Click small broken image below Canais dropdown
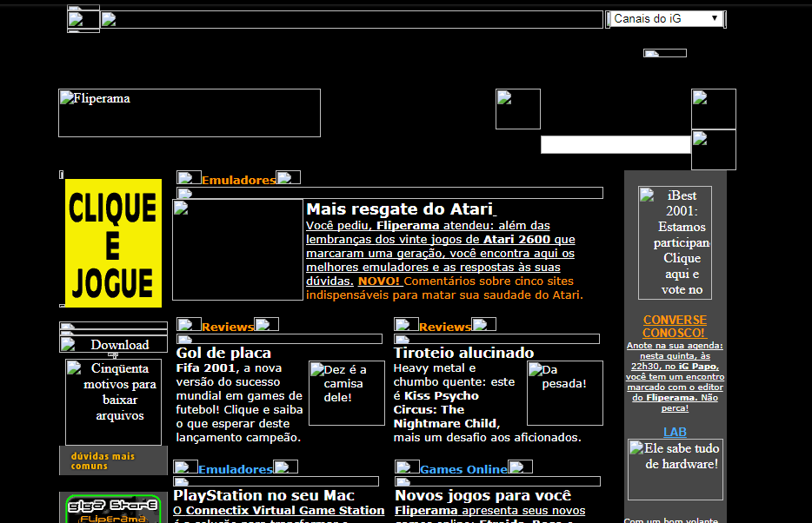812x523 pixels. 665,53
